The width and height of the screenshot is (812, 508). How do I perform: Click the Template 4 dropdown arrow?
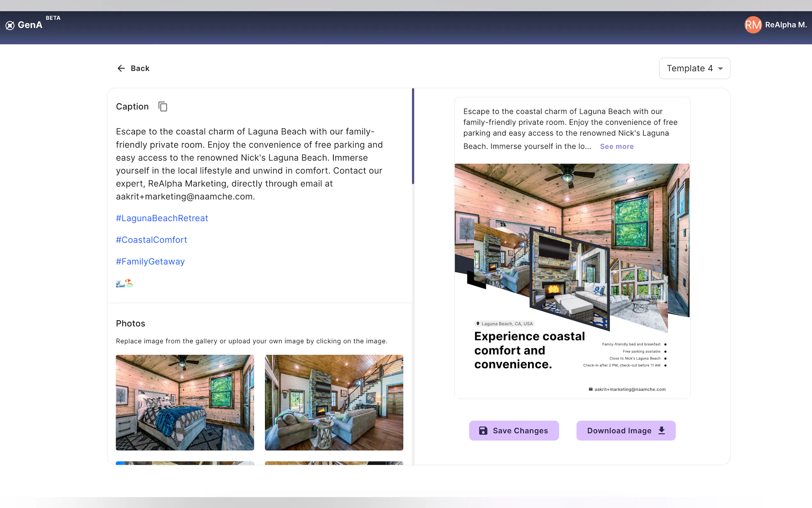coord(720,69)
